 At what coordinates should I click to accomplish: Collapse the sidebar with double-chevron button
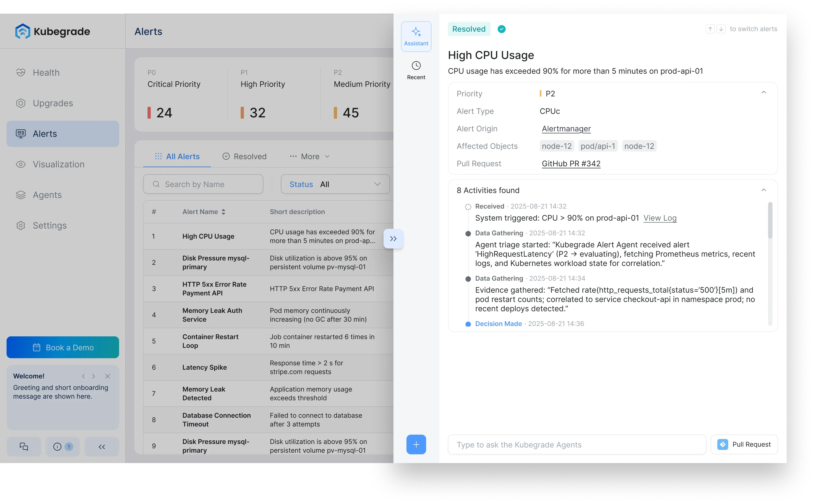coord(102,447)
